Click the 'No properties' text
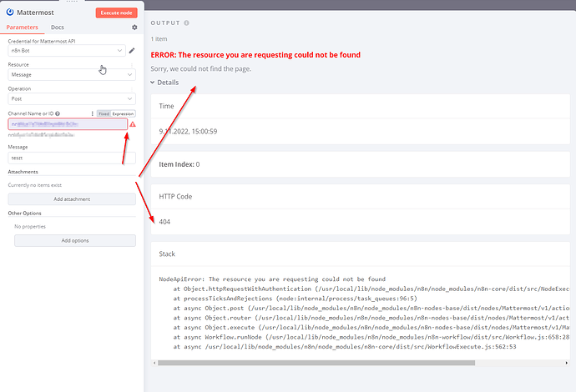This screenshot has width=576, height=392. (30, 227)
